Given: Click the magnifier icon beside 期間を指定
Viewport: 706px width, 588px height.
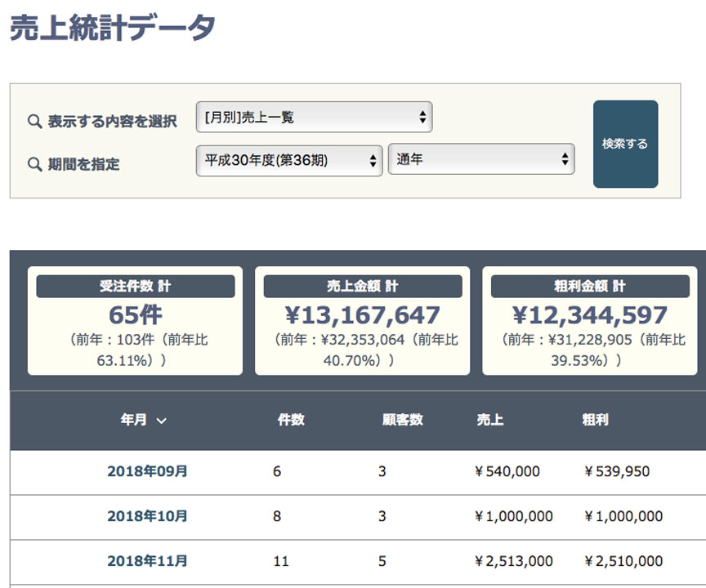Looking at the screenshot, I should coord(34,164).
